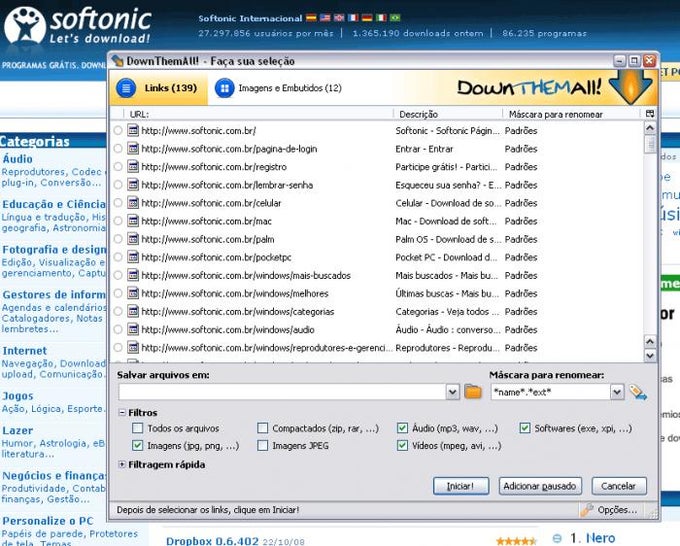Sort by the Descrição column header
Screen dimensions: 680x546
pos(448,114)
